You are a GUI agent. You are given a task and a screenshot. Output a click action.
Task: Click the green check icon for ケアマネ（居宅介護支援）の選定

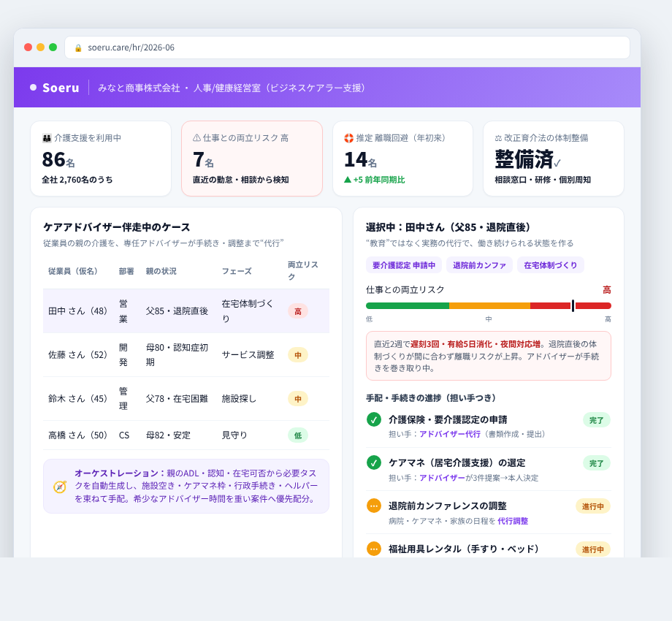tap(374, 463)
